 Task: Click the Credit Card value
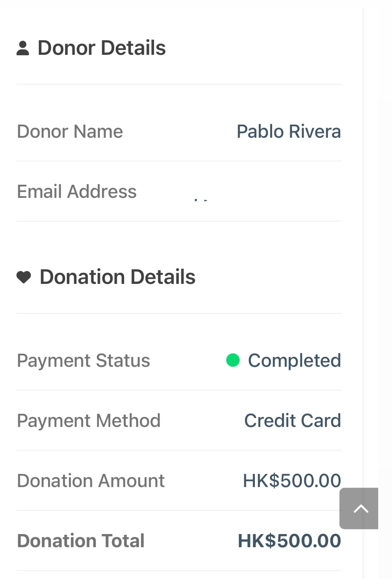pyautogui.click(x=292, y=421)
